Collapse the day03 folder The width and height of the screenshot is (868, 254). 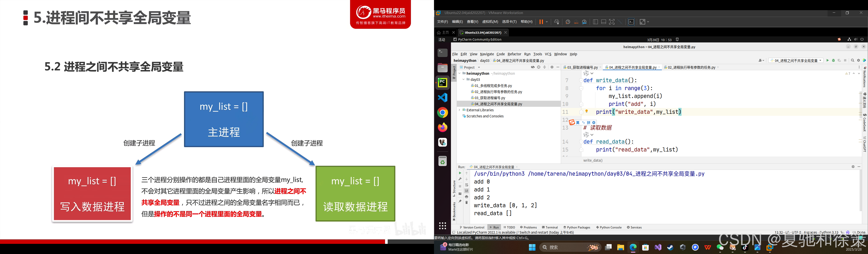(x=463, y=80)
